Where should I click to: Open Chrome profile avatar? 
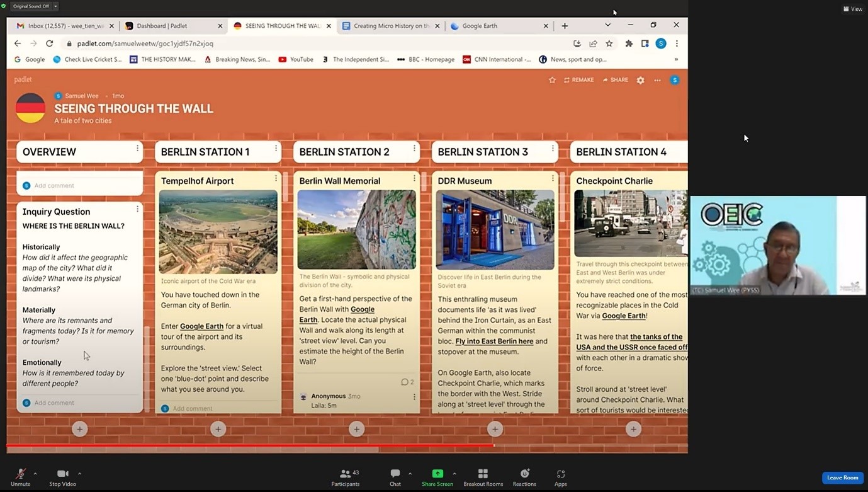tap(660, 43)
